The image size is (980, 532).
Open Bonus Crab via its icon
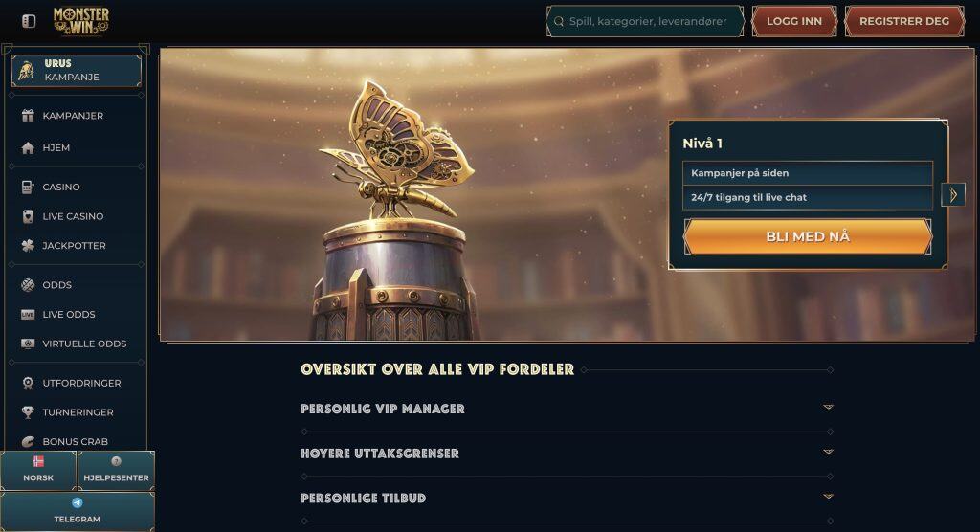pyautogui.click(x=28, y=442)
